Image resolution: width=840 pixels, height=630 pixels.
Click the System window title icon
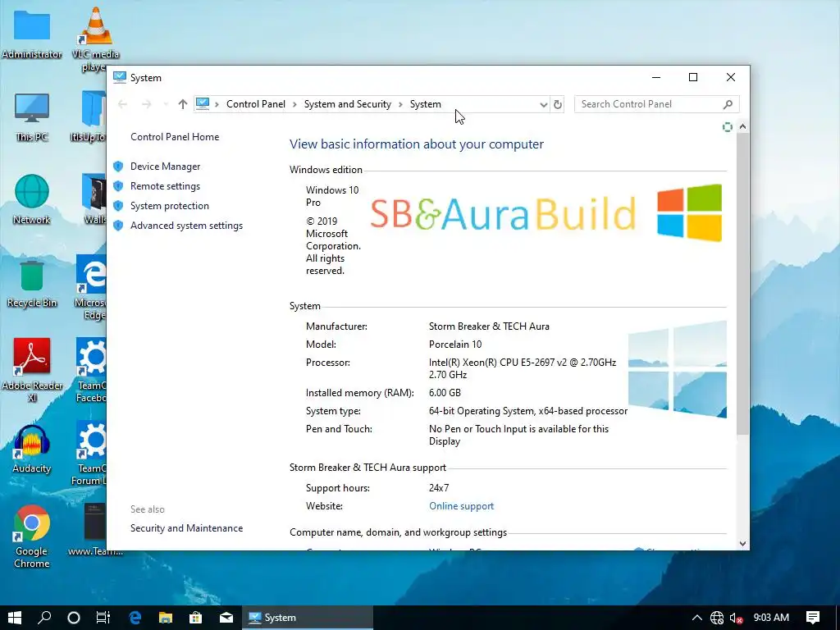tap(120, 77)
